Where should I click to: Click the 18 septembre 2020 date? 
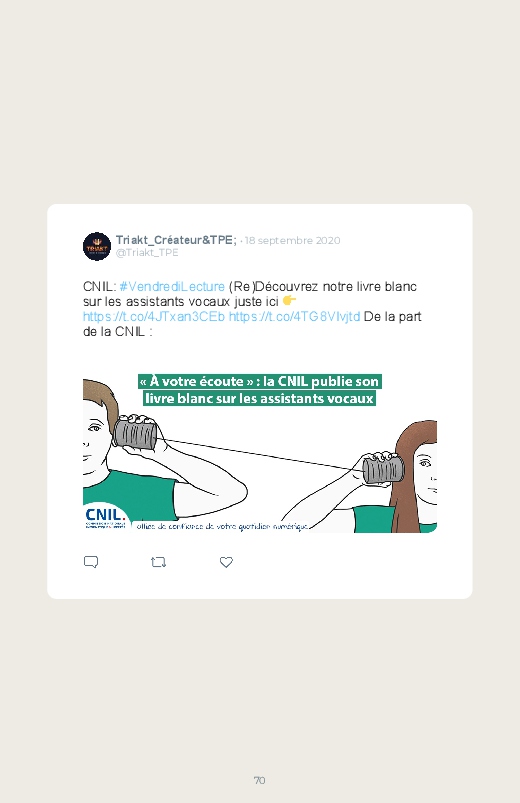[292, 240]
